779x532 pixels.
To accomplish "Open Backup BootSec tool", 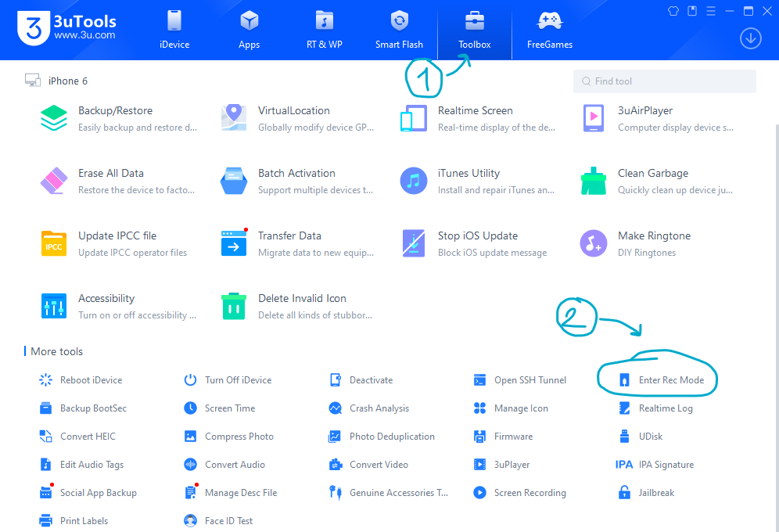I will 83,408.
